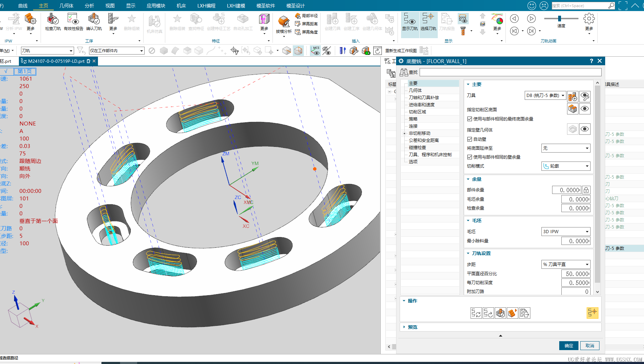Open the 毛坯 3D IPW dropdown

pyautogui.click(x=566, y=232)
